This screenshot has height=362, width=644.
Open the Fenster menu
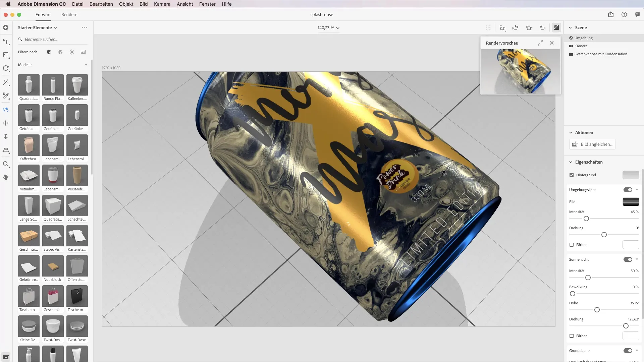207,4
